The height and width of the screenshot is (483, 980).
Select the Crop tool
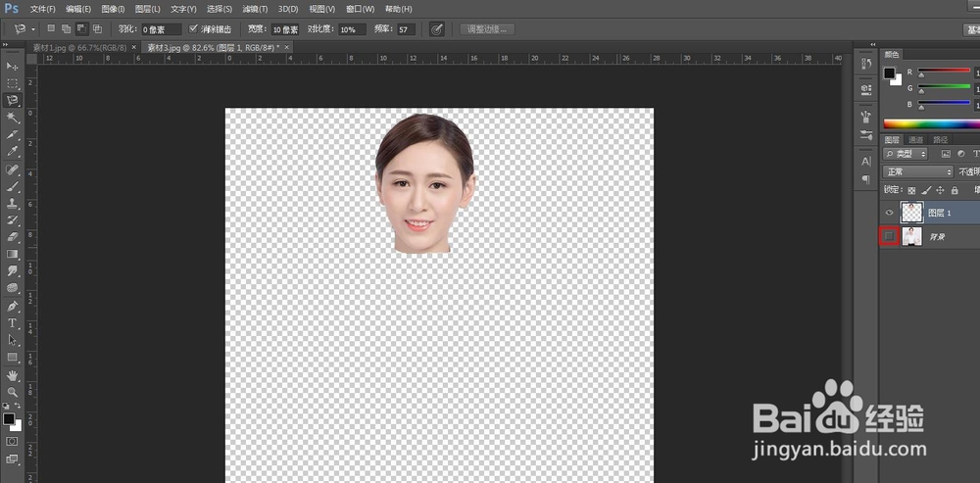pos(12,134)
